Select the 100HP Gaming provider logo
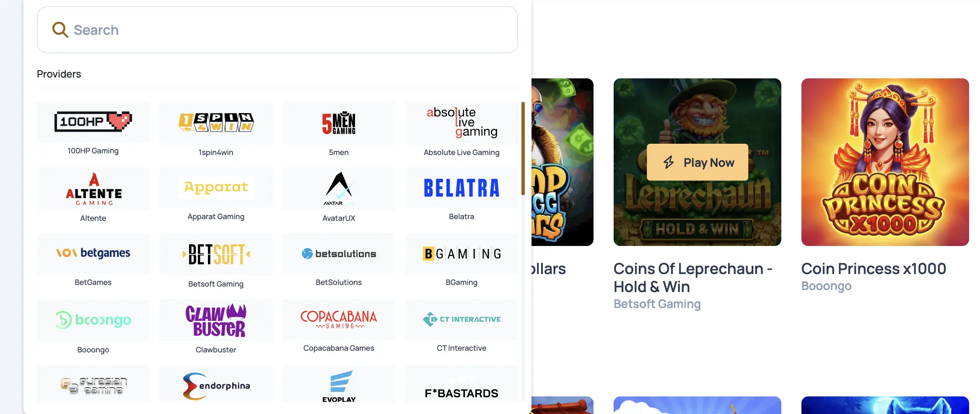 [x=93, y=122]
